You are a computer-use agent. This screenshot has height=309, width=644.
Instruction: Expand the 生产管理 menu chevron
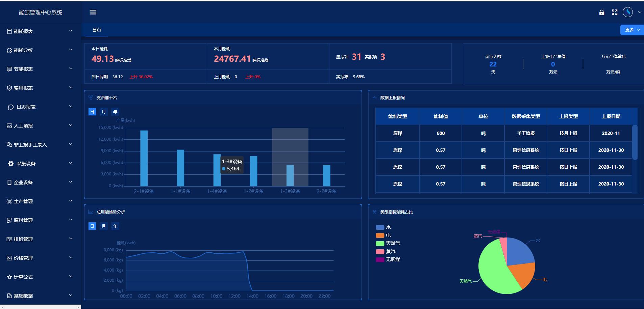point(71,201)
